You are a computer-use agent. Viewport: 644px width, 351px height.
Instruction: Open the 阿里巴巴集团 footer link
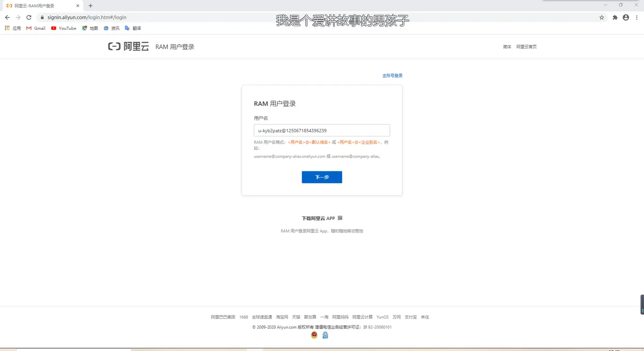pos(223,317)
